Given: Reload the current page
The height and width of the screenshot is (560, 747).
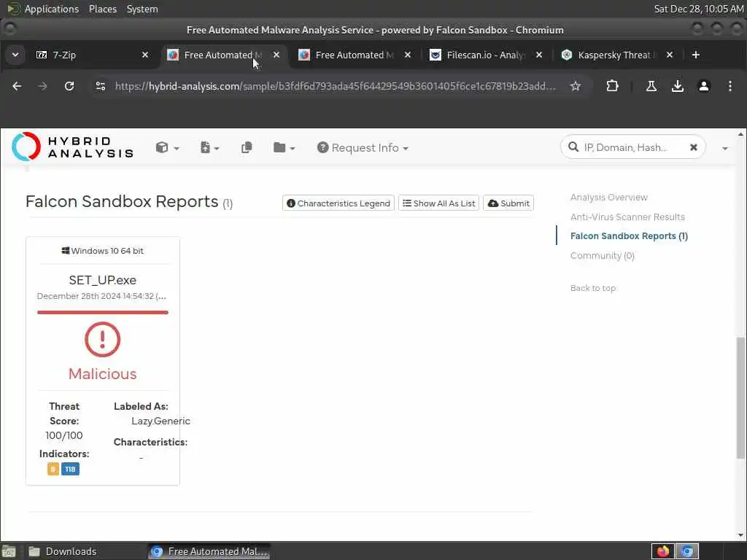Looking at the screenshot, I should 69,86.
